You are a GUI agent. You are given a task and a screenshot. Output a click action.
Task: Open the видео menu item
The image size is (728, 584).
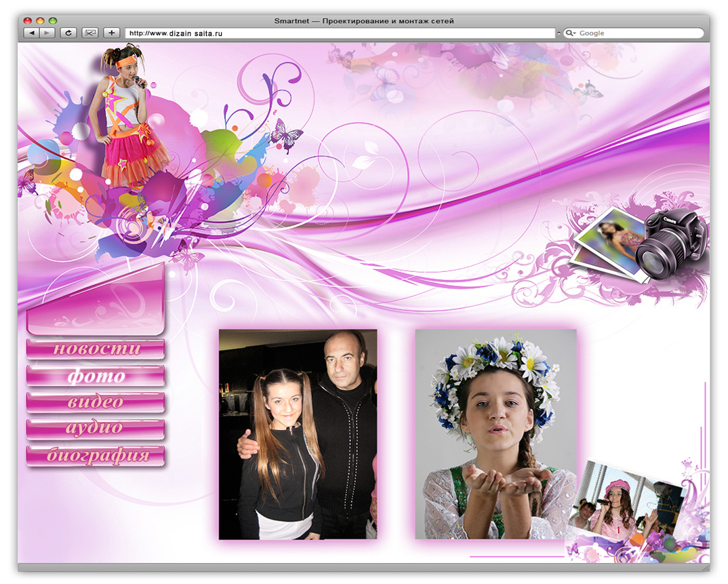click(96, 402)
